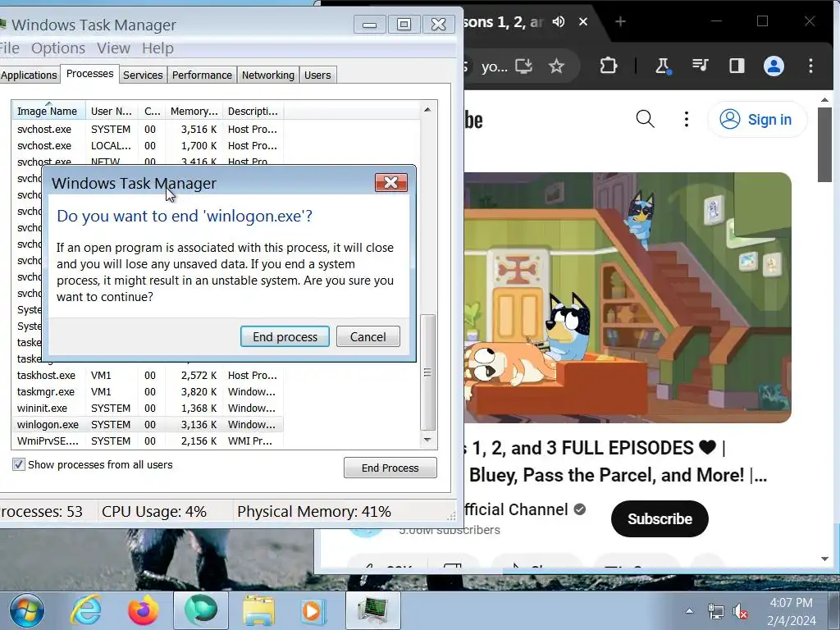Select the WmiPrvSE process row
Screen dimensions: 840x630
(x=148, y=441)
